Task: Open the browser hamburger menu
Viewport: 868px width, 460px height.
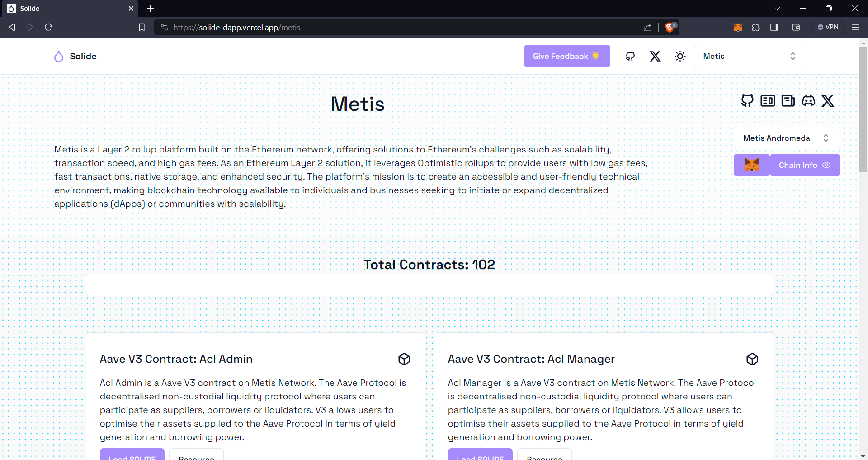Action: 855,27
